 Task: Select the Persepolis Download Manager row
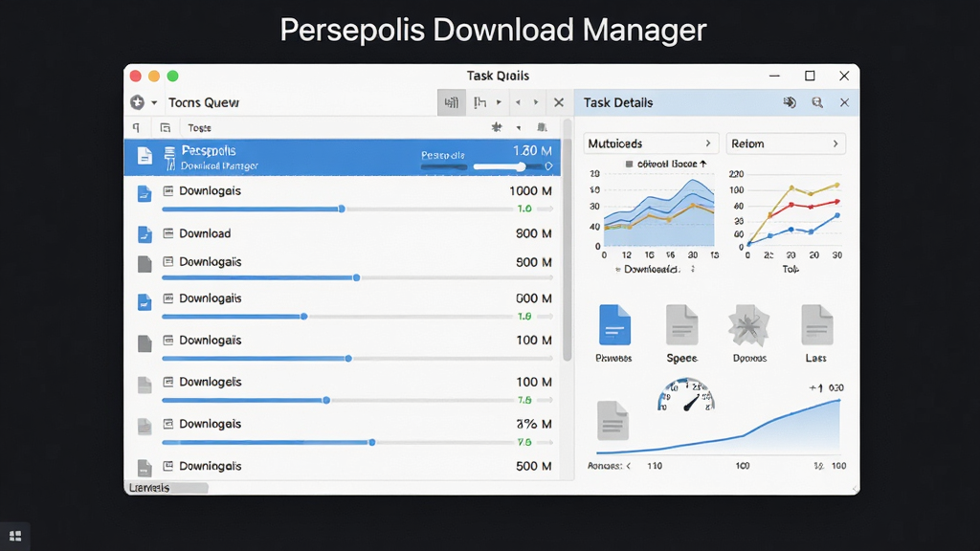tap(343, 158)
